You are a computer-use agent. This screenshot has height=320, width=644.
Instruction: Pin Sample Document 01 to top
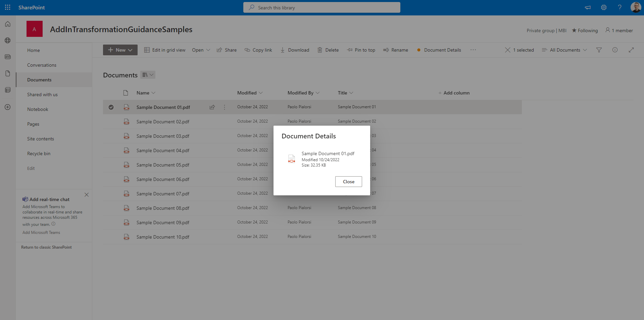click(361, 50)
